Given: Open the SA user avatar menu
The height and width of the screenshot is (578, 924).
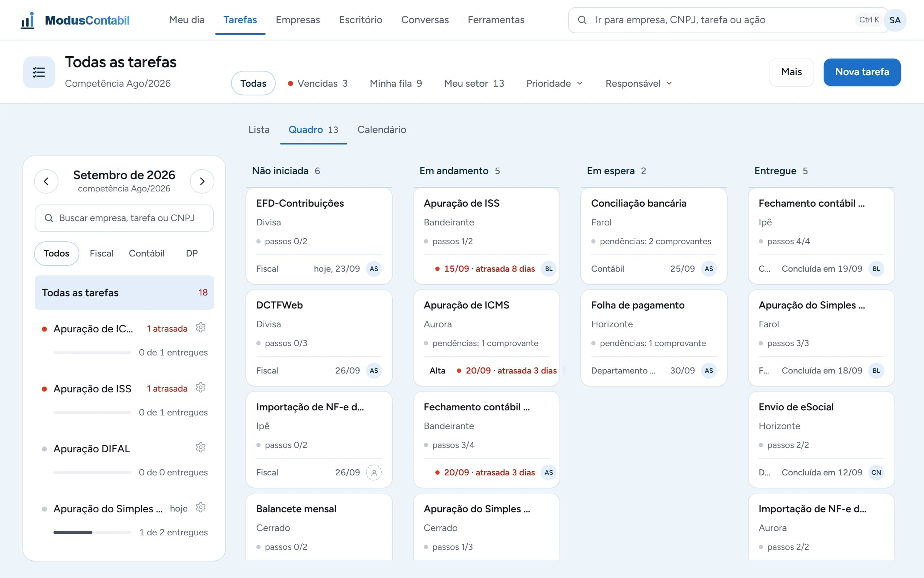Looking at the screenshot, I should [x=895, y=20].
